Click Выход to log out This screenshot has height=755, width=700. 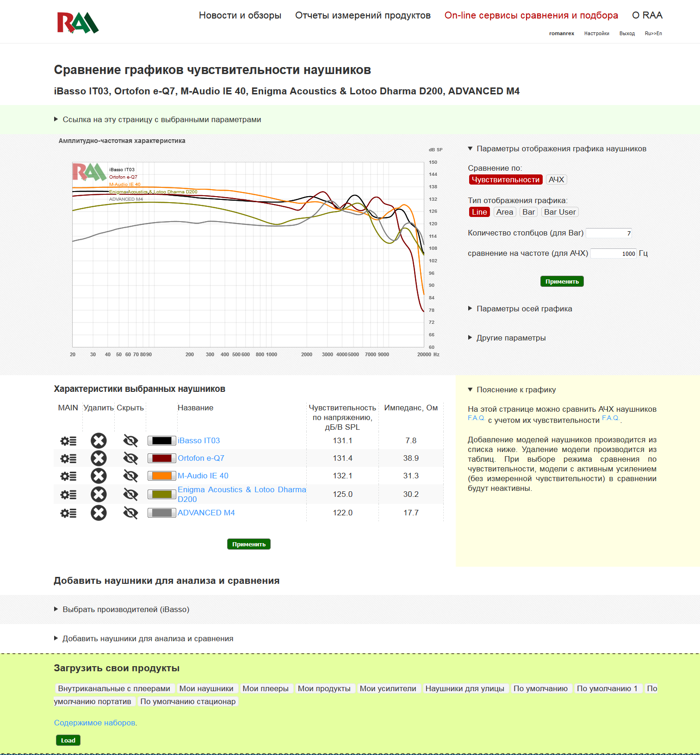coord(627,33)
